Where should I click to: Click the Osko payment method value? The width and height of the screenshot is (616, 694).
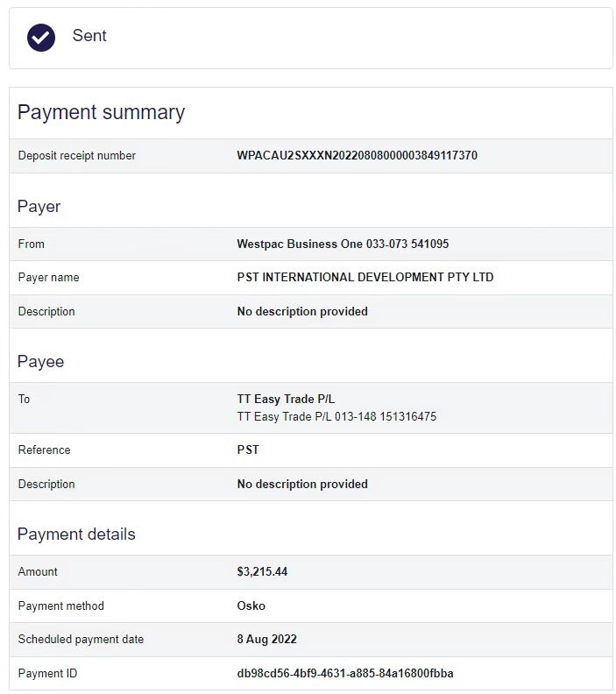click(x=251, y=605)
